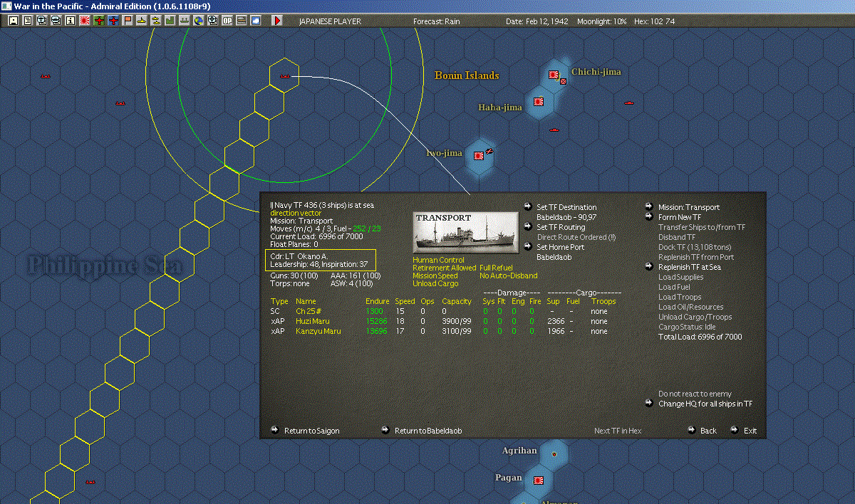Click the ship crosshair target icon

(x=213, y=21)
